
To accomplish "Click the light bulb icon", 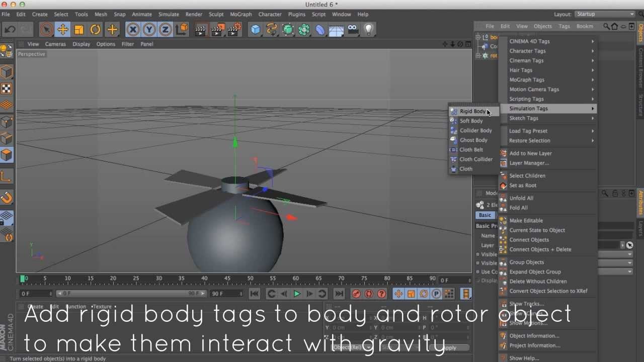I will coord(369,30).
